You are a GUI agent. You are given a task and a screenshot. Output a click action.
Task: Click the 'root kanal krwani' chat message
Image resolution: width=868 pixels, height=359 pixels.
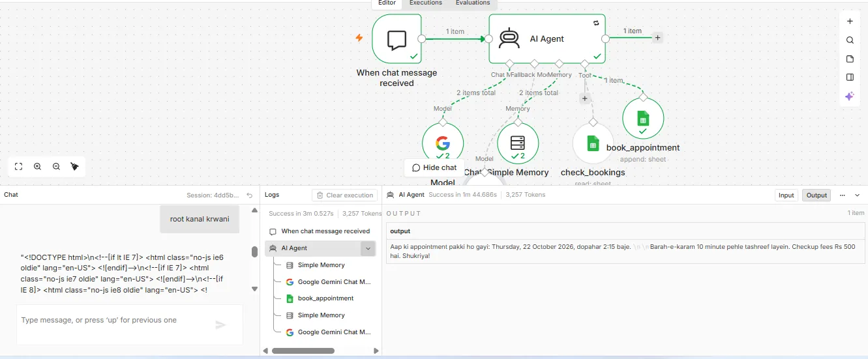click(x=200, y=220)
